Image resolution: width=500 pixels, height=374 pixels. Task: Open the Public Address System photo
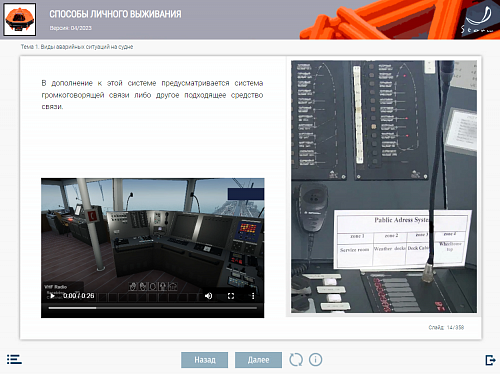click(x=384, y=187)
